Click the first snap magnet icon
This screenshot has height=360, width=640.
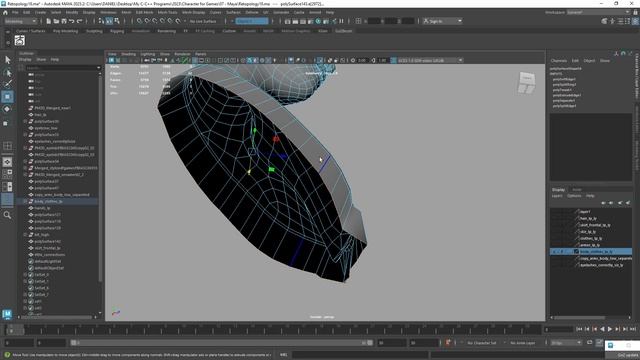tap(140, 21)
